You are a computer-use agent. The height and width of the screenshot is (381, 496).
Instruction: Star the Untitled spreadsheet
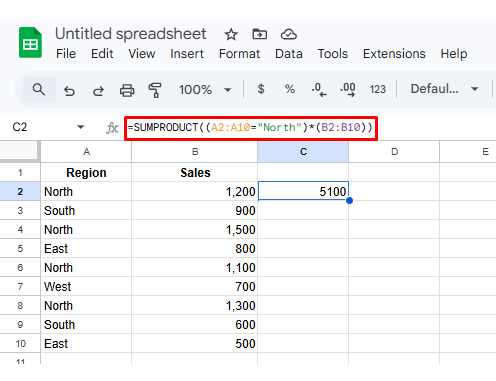click(x=231, y=34)
